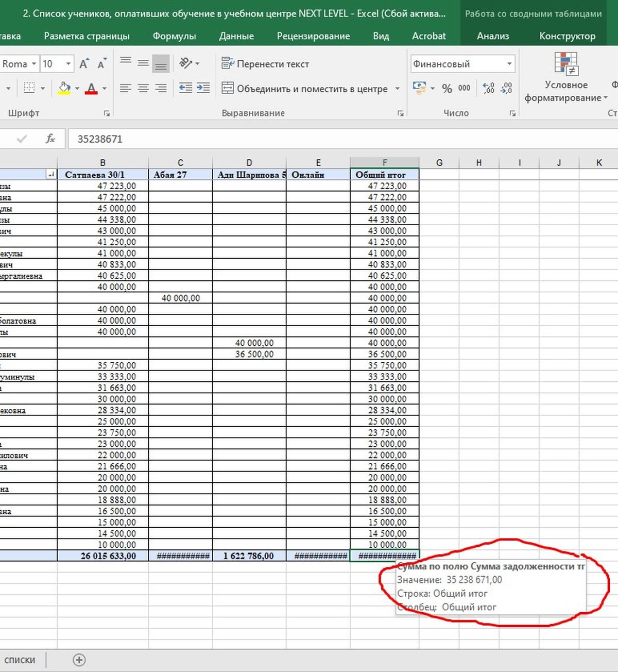Increase the cell indent

(203, 88)
